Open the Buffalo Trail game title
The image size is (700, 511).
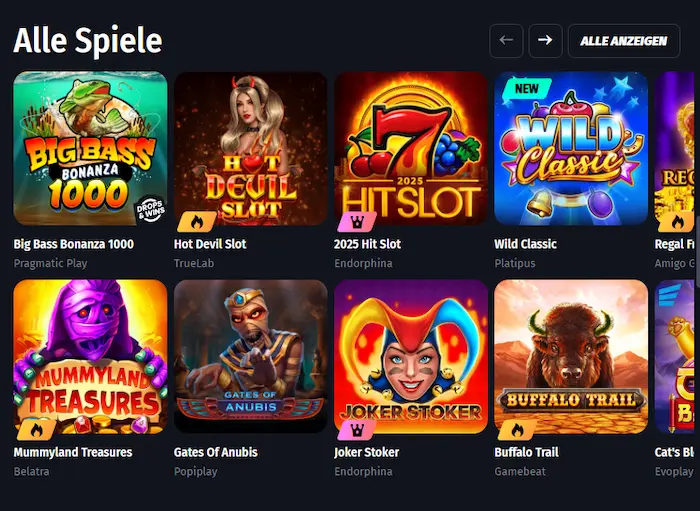pyautogui.click(x=526, y=452)
